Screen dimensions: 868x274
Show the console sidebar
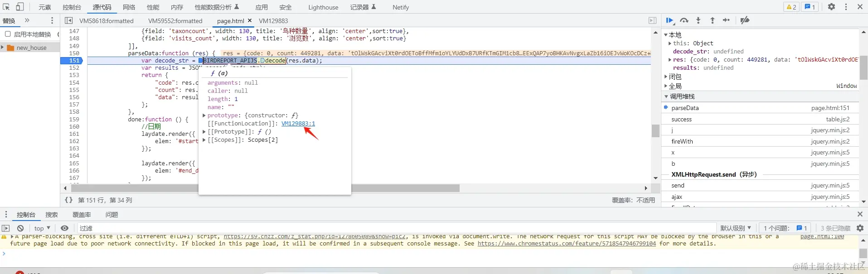click(x=6, y=228)
